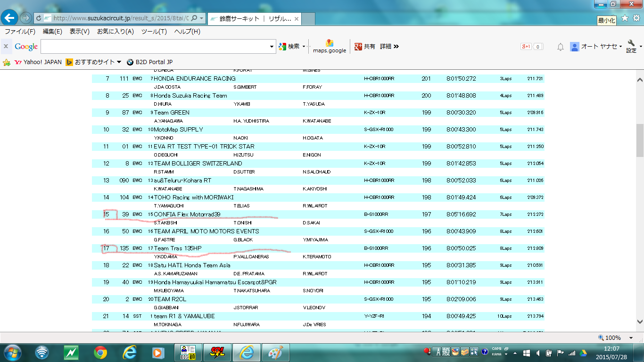The width and height of the screenshot is (644, 362).
Task: Open the 表示(V) menu
Action: point(79,32)
